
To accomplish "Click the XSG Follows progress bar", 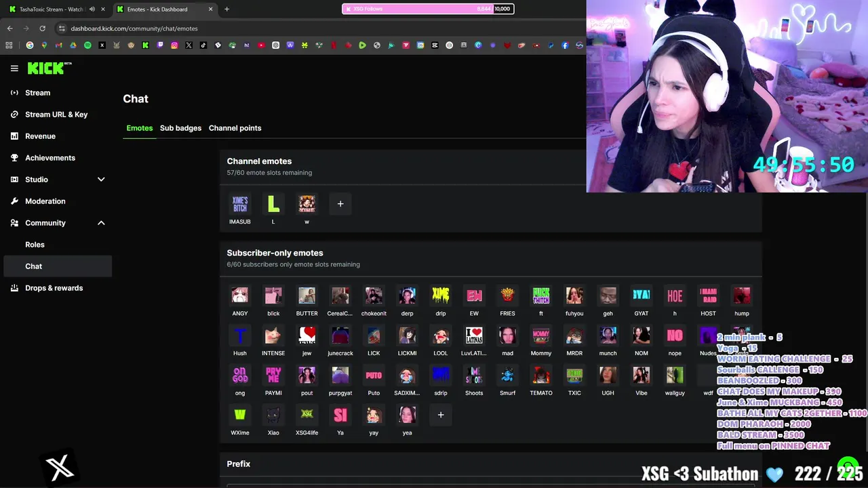I will pyautogui.click(x=428, y=9).
